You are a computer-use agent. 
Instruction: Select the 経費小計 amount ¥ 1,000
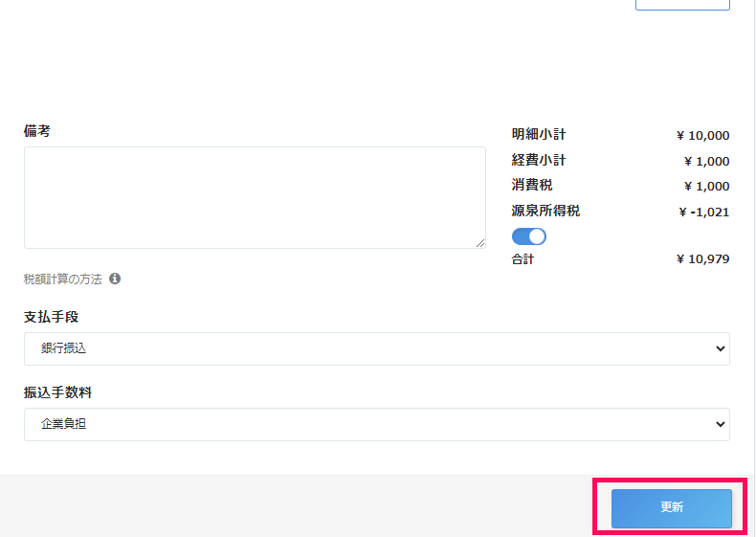[x=707, y=161]
